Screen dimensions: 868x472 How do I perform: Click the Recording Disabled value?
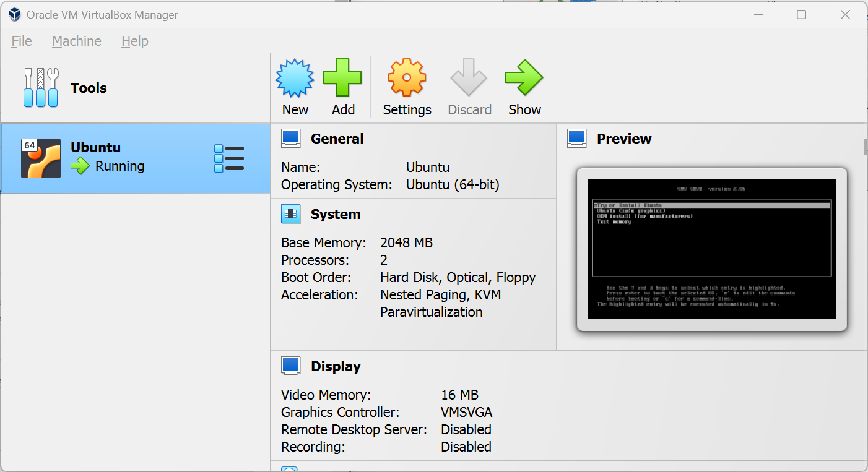(466, 447)
